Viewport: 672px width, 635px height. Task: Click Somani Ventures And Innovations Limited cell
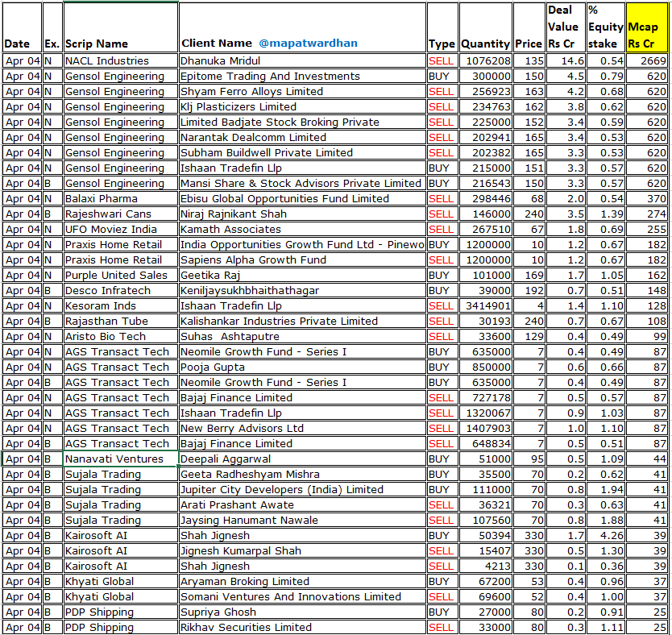coord(302,597)
